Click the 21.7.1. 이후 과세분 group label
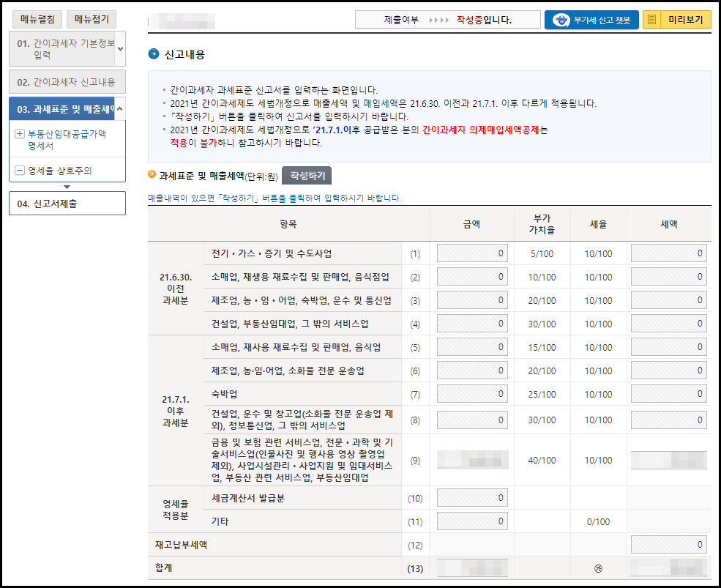 [x=175, y=411]
